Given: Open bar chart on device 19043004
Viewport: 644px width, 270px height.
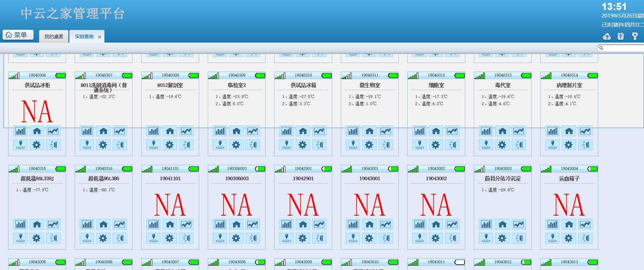Looking at the screenshot, I should tap(552, 225).
